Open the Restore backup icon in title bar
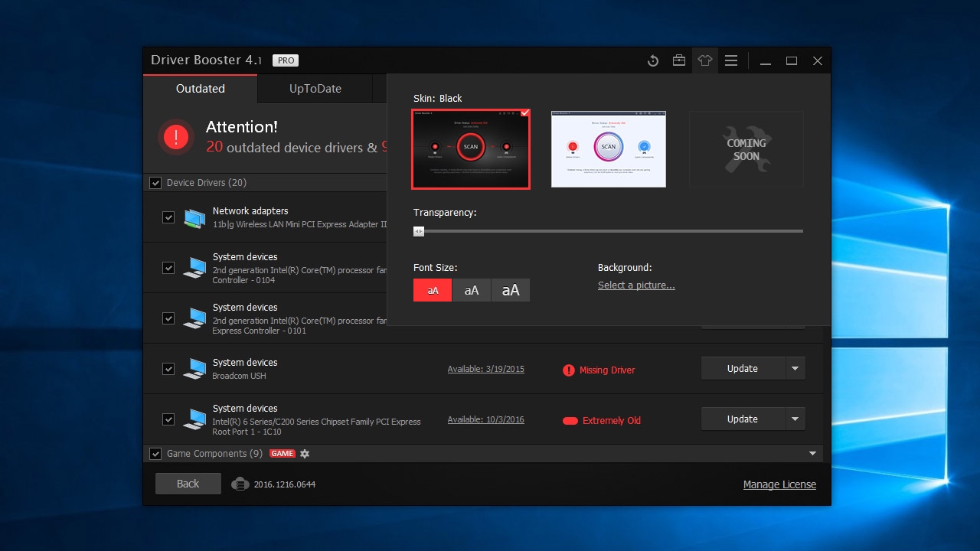 [653, 60]
